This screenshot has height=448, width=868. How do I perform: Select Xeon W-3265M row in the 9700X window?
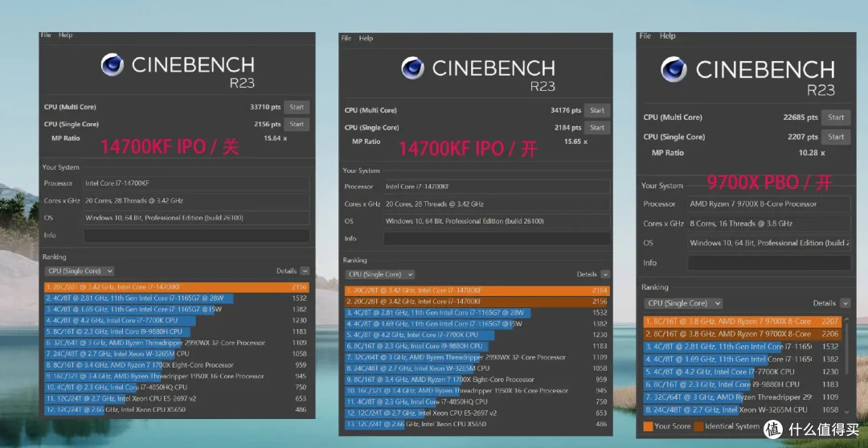[x=743, y=409]
